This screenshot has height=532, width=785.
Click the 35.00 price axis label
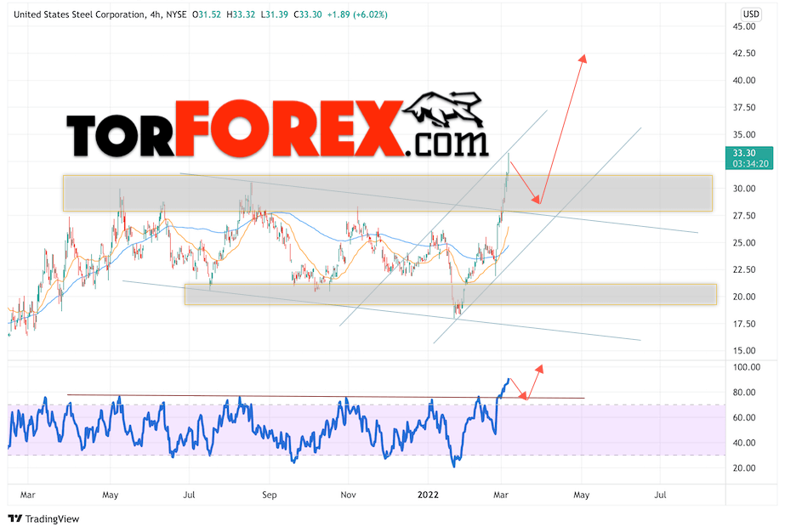[x=744, y=134]
